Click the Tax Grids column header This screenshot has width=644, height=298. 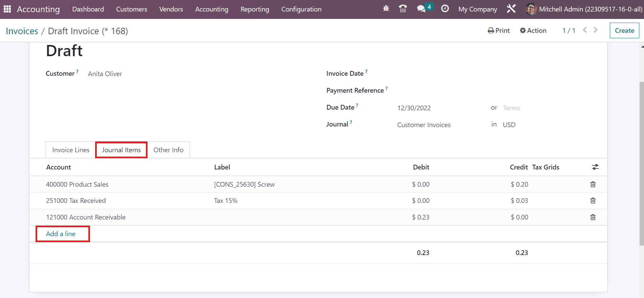point(546,167)
